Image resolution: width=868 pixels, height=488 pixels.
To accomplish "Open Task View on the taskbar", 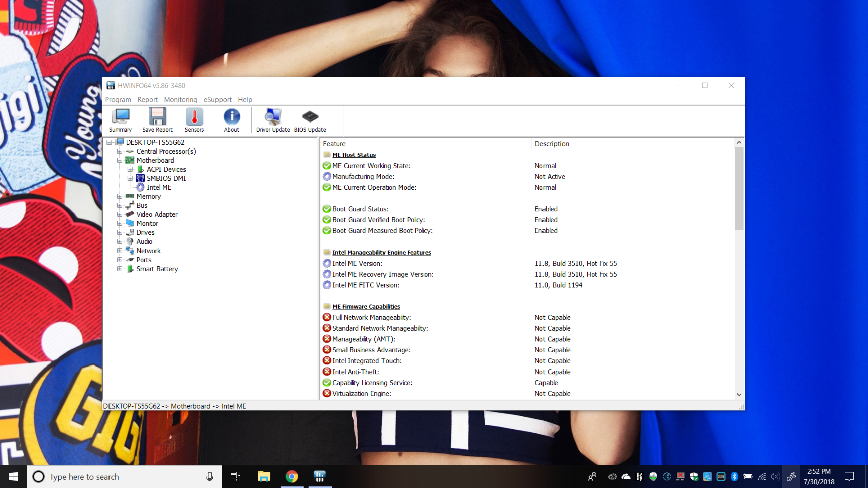I will point(235,476).
